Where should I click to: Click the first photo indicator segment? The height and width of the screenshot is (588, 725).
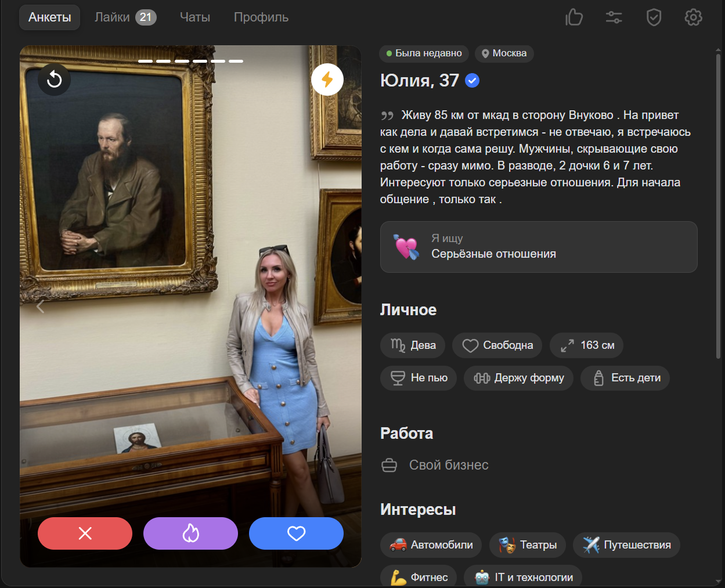pyautogui.click(x=145, y=61)
